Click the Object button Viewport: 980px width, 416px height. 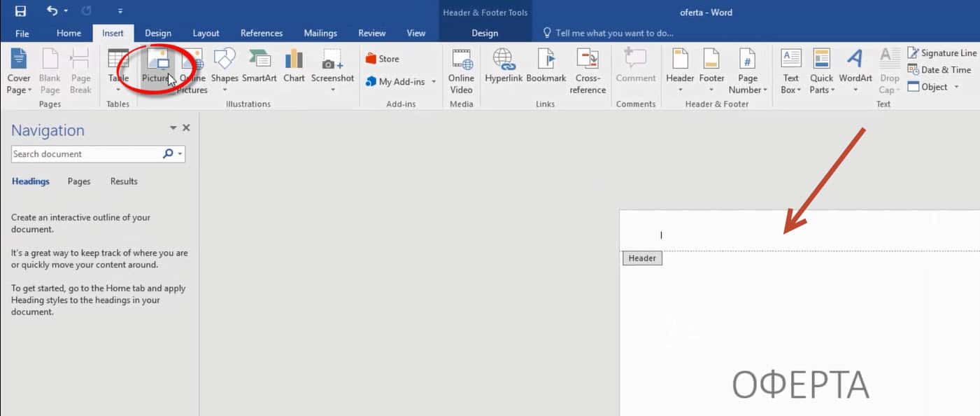pyautogui.click(x=928, y=87)
